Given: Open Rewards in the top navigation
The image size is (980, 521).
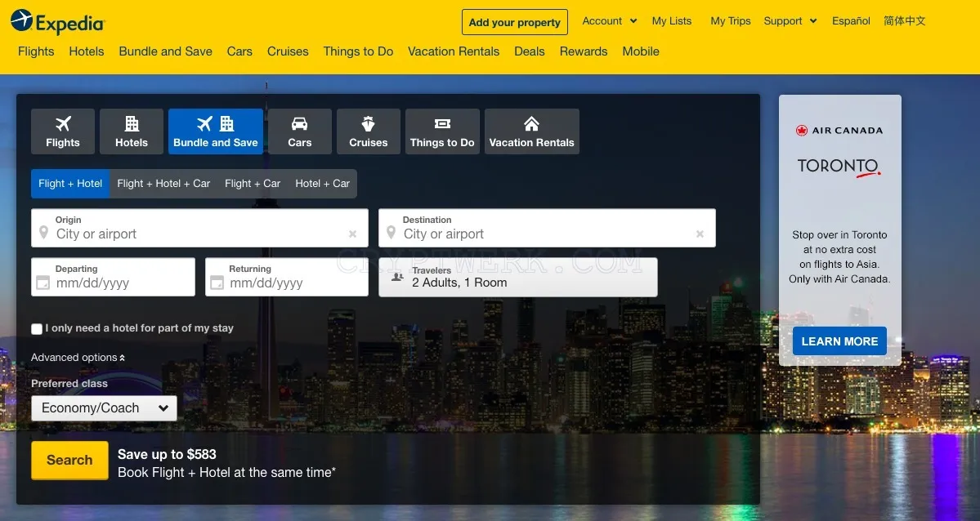Looking at the screenshot, I should coord(584,51).
